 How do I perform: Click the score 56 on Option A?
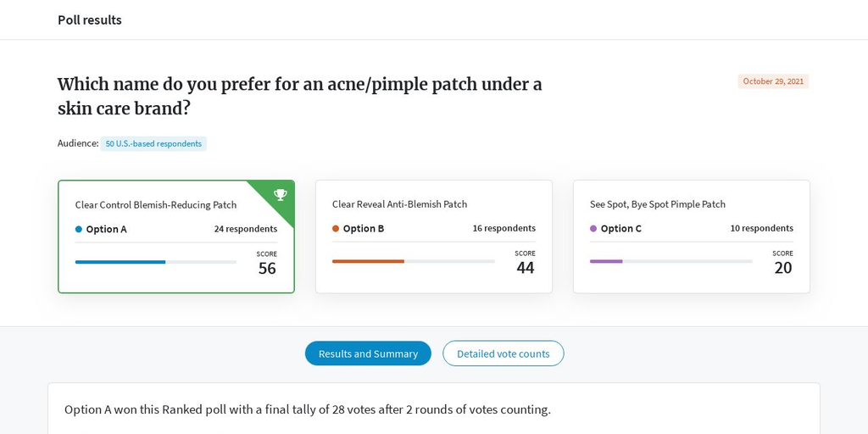click(267, 269)
